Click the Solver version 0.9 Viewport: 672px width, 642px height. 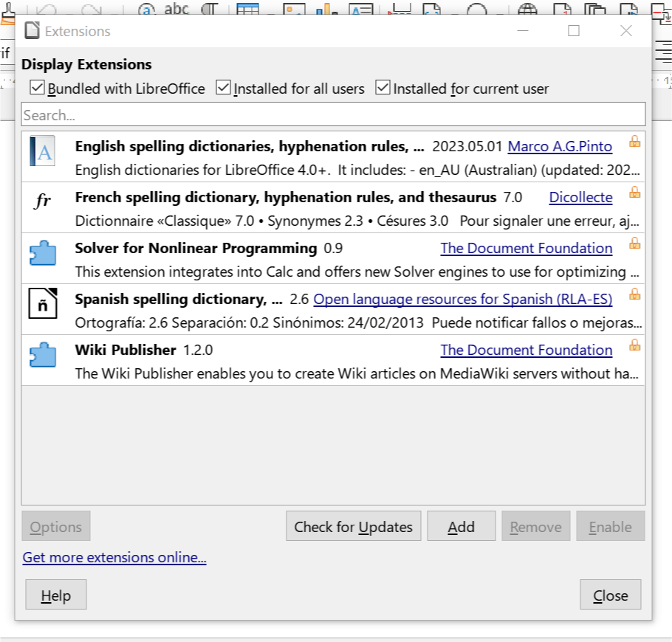333,249
